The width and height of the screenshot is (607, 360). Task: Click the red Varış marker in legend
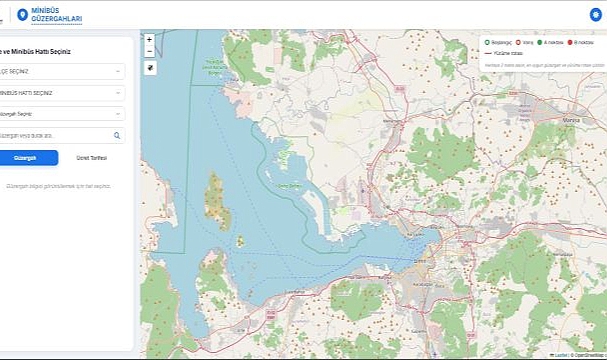click(x=518, y=42)
